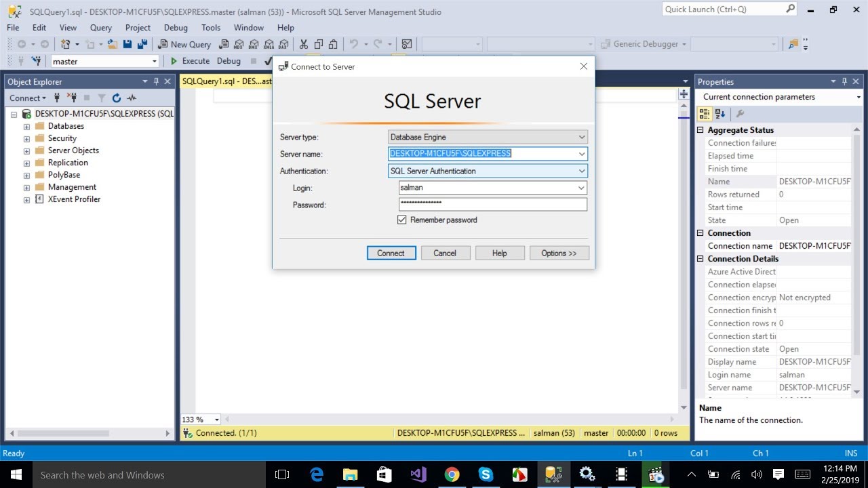Select the PolyBase tree item
This screenshot has height=488, width=868.
point(64,175)
